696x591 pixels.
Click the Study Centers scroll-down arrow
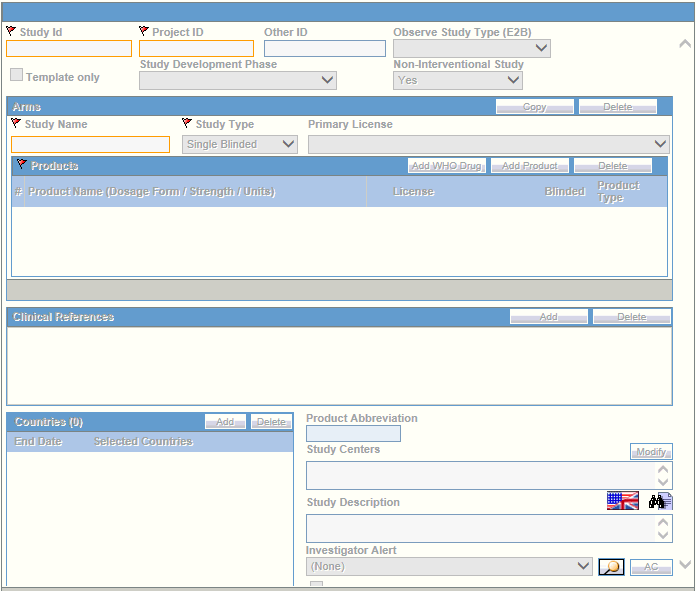point(663,482)
